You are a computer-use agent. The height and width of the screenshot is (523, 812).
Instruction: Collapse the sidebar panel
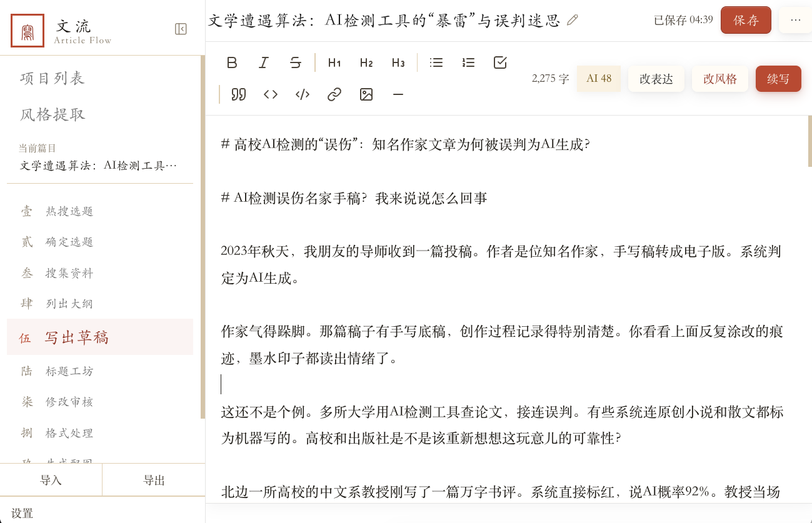pos(181,29)
